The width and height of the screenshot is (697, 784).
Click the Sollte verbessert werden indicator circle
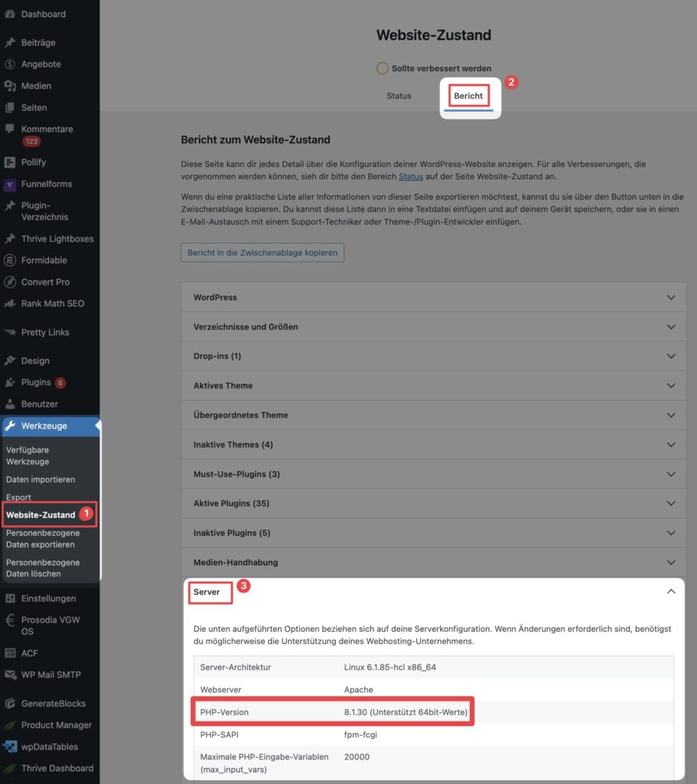pyautogui.click(x=383, y=67)
